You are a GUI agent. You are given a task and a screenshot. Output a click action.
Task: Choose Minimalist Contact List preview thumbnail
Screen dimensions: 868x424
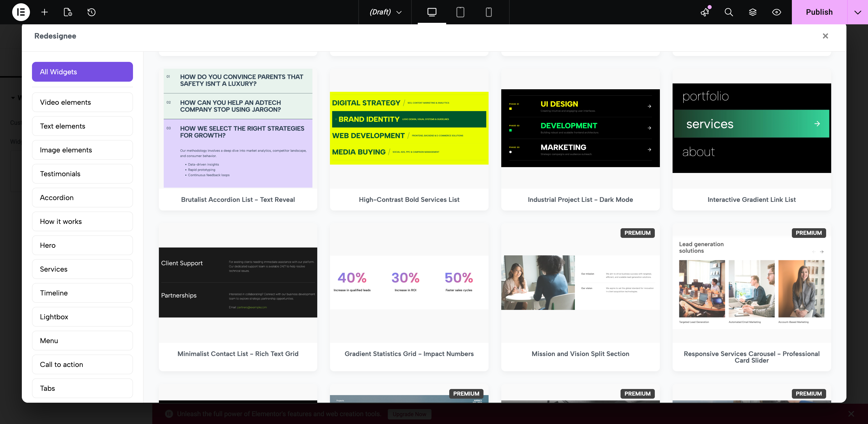pyautogui.click(x=238, y=282)
